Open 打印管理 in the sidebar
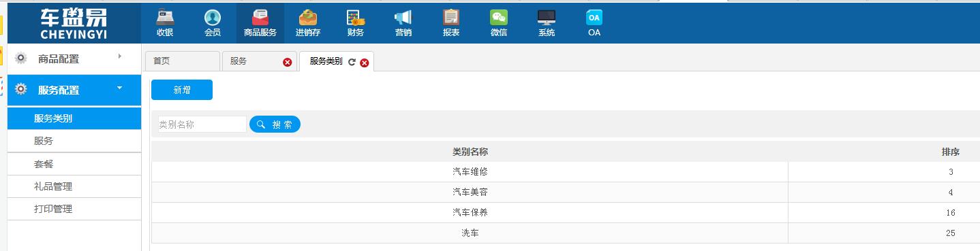This screenshot has height=251, width=980. (x=74, y=209)
